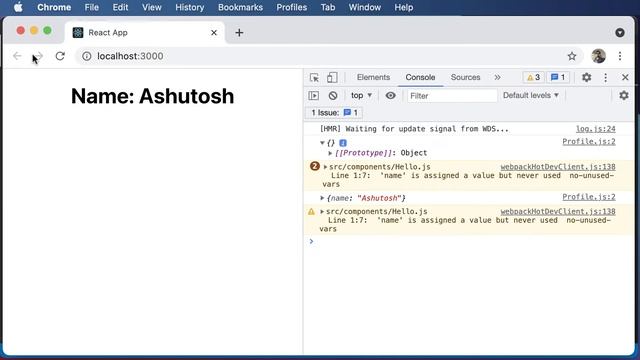640x360 pixels.
Task: Open webpackHotDevClient.js:138 link of last Hello.js warning
Action: pos(558,211)
